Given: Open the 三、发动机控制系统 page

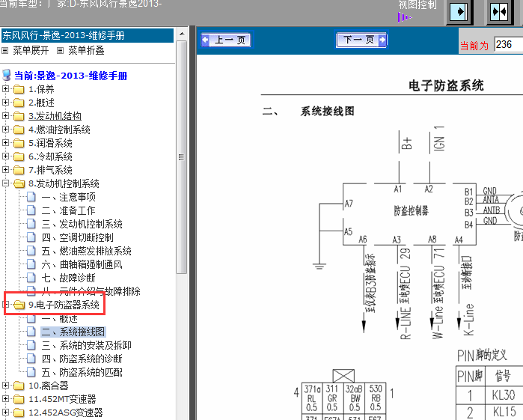Looking at the screenshot, I should 82,224.
